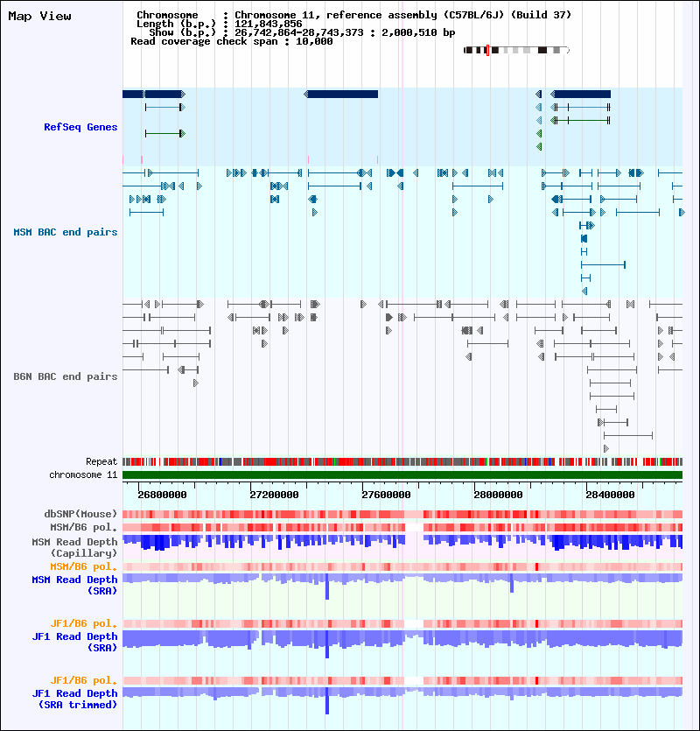The height and width of the screenshot is (731, 700).
Task: Click the dbSNP(Mouse) density heat bar
Action: tap(402, 514)
